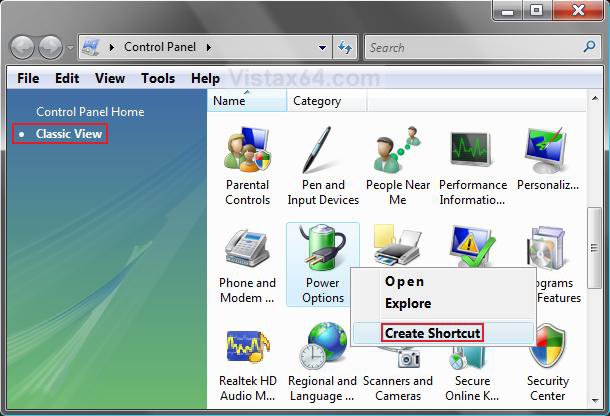The width and height of the screenshot is (610, 416).
Task: Open Programs and Features disc icon
Action: (x=546, y=247)
